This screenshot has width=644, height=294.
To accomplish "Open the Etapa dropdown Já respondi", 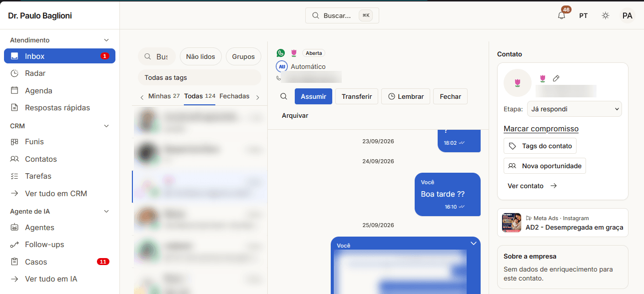I will coord(575,109).
